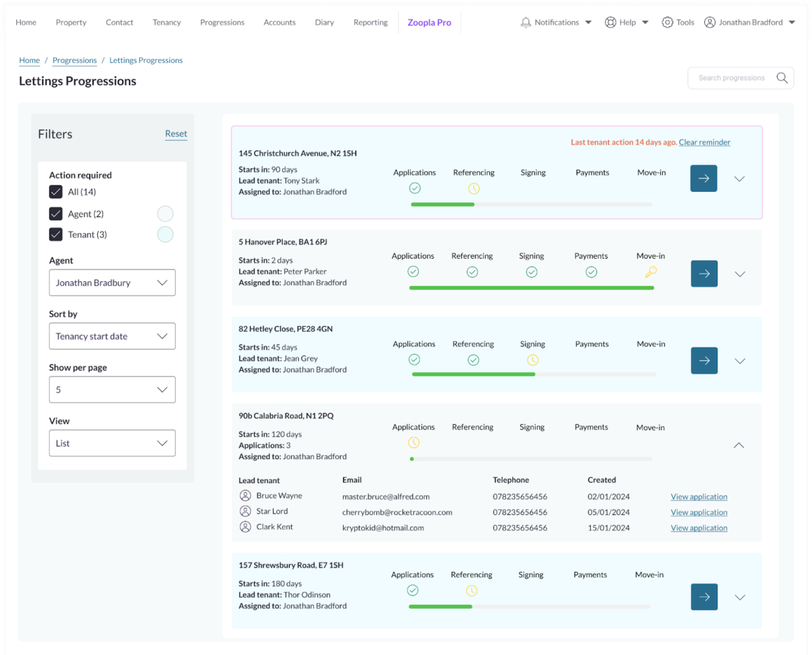Switch to the Zoopla Pro tab
812x655 pixels.
(x=429, y=22)
